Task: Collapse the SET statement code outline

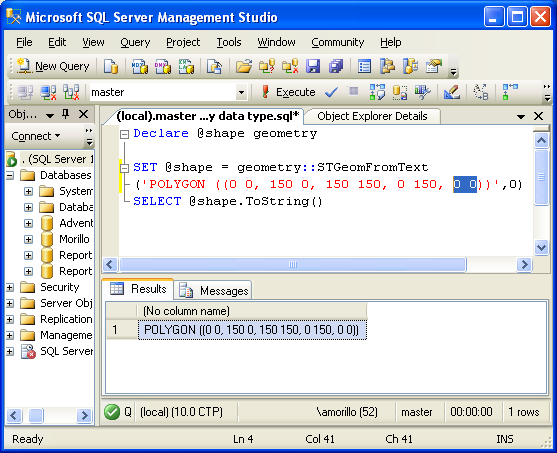Action: click(124, 168)
